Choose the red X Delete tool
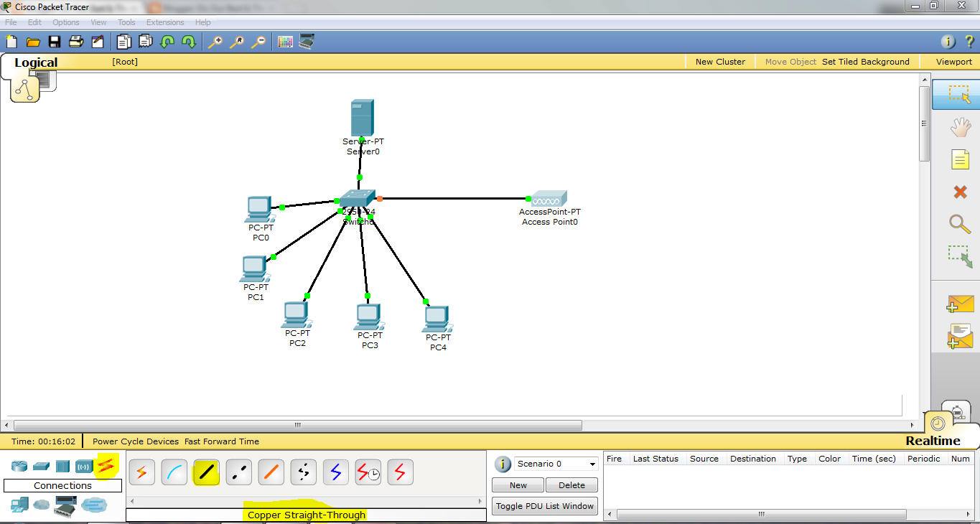The width and height of the screenshot is (980, 524). 960,192
